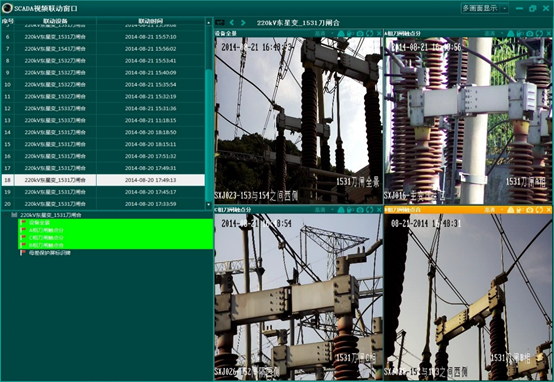Click the event list vertical scrollbar thumb
This screenshot has height=382, width=554.
pyautogui.click(x=208, y=135)
